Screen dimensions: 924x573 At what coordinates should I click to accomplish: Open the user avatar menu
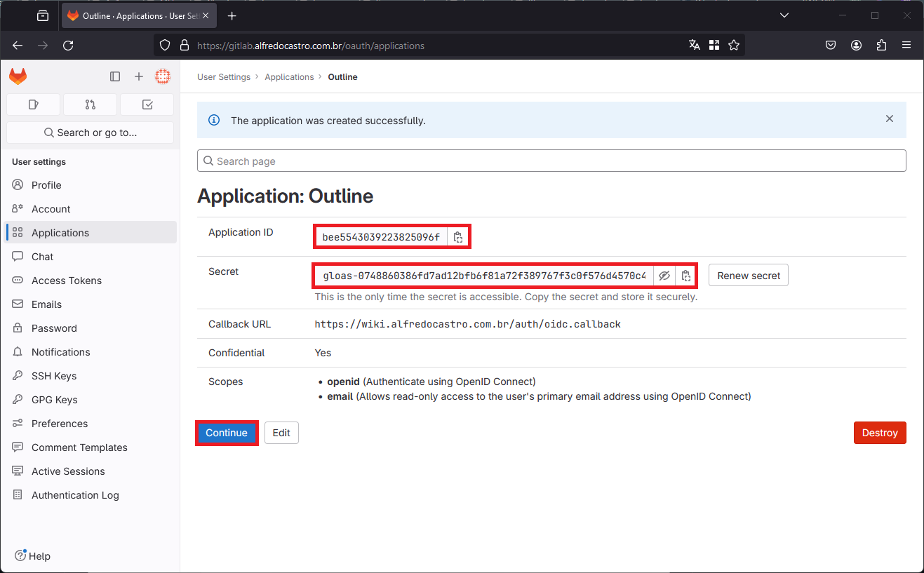163,76
